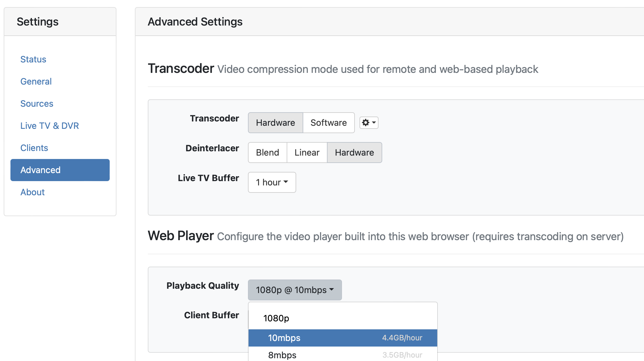Open the transcoder gear options menu
The image size is (644, 361).
click(x=369, y=123)
